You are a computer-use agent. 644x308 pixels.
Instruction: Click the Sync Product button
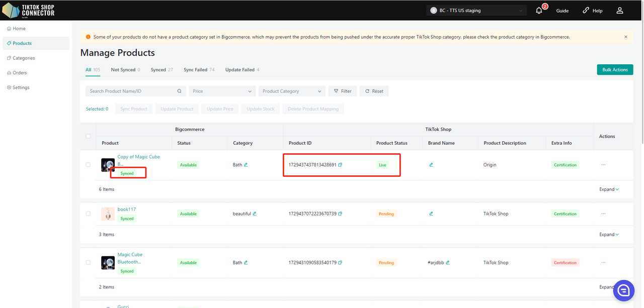(x=134, y=109)
